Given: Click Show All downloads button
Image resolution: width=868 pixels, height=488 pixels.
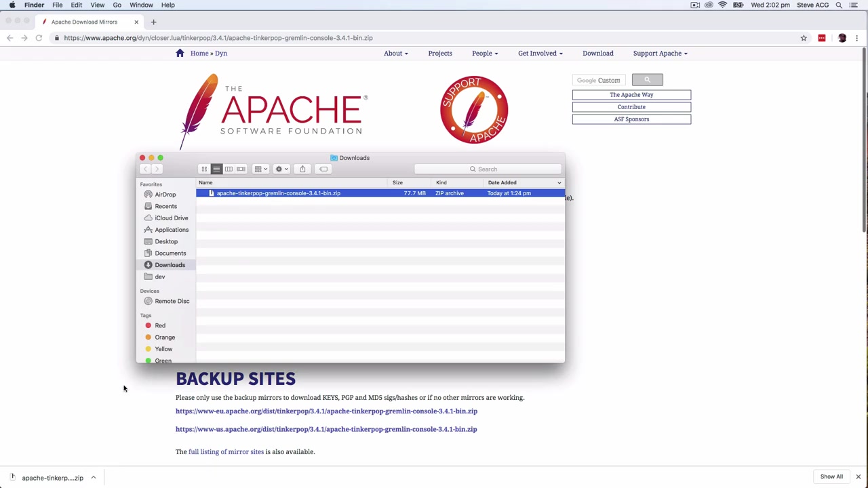Looking at the screenshot, I should click(x=831, y=476).
